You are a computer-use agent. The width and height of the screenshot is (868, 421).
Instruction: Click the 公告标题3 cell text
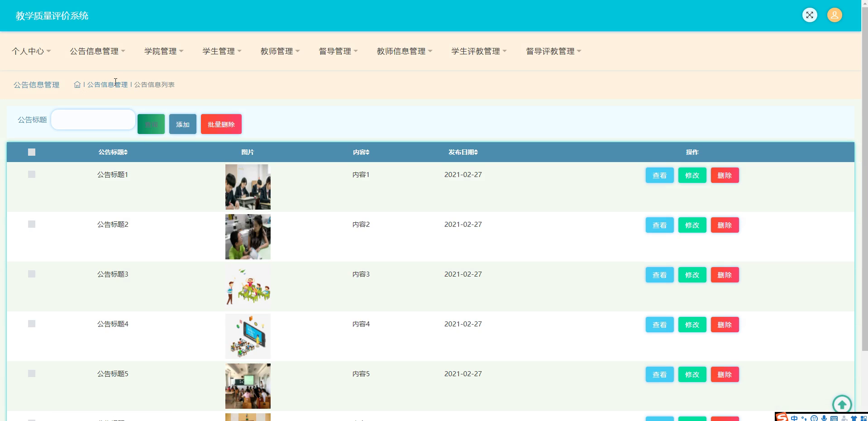pos(113,274)
